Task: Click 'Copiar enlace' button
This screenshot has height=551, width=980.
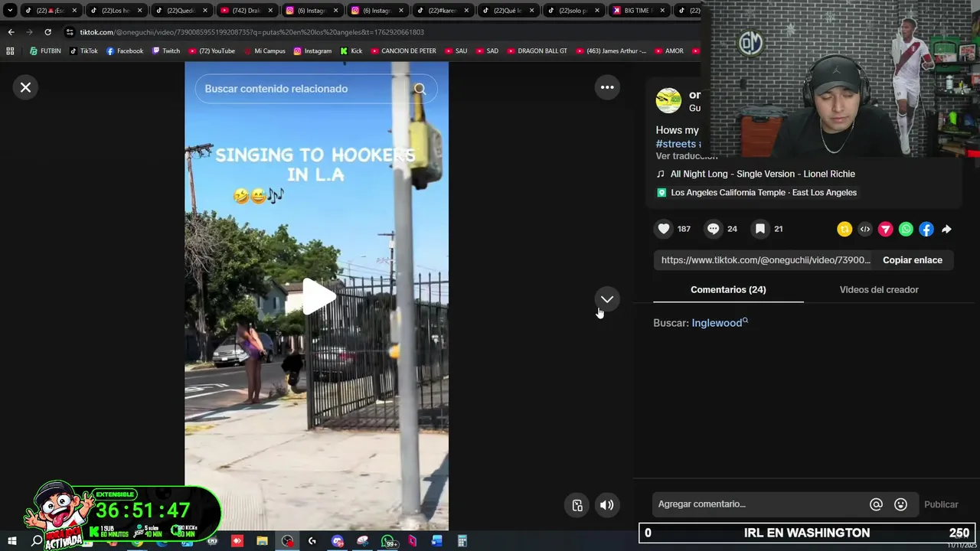Action: tap(913, 260)
